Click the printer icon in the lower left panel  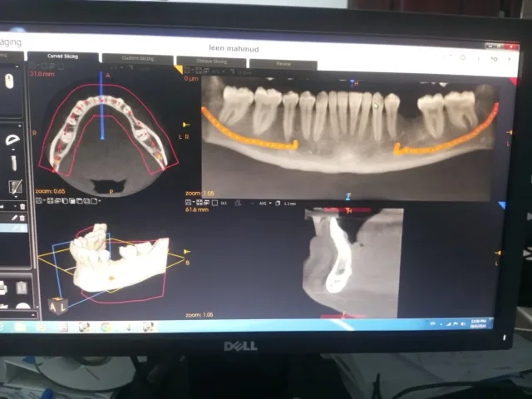2,288
